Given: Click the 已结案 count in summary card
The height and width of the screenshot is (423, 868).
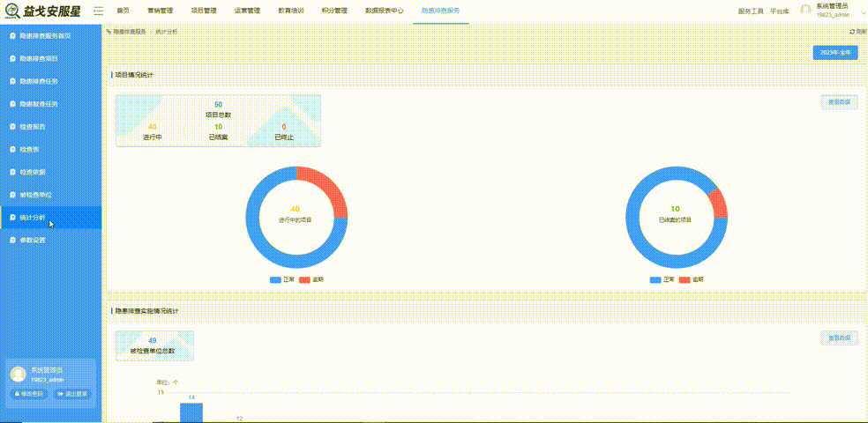Looking at the screenshot, I should [218, 127].
